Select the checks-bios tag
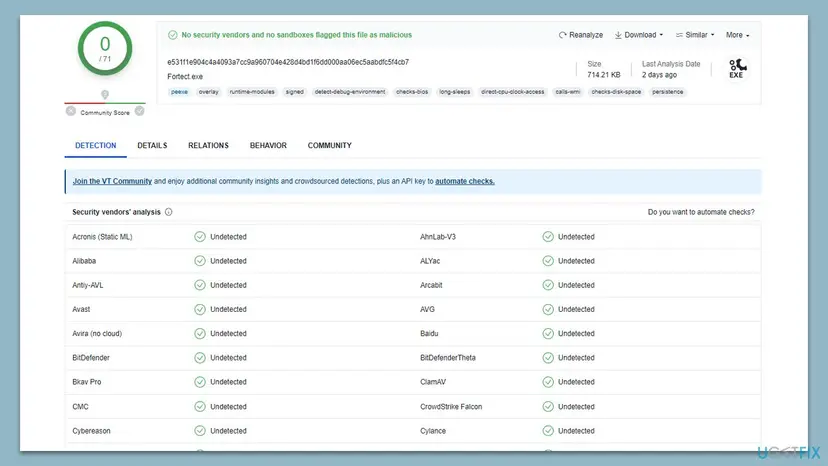The width and height of the screenshot is (828, 466). point(412,92)
